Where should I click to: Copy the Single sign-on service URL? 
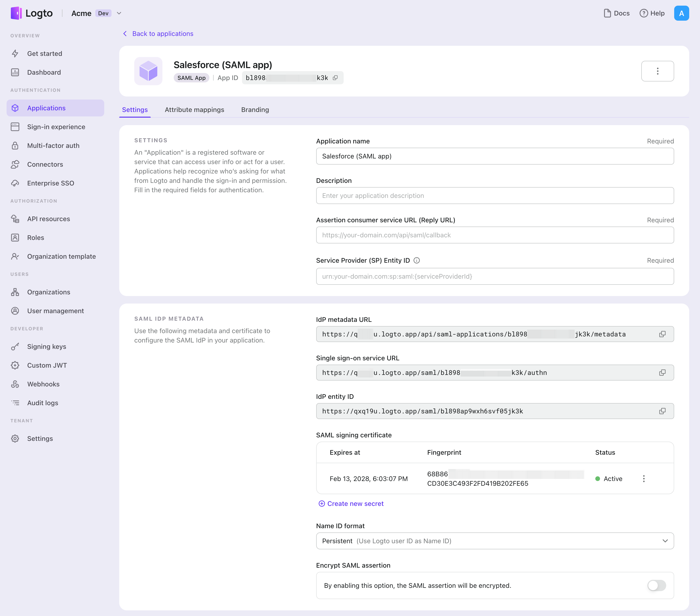pyautogui.click(x=662, y=373)
